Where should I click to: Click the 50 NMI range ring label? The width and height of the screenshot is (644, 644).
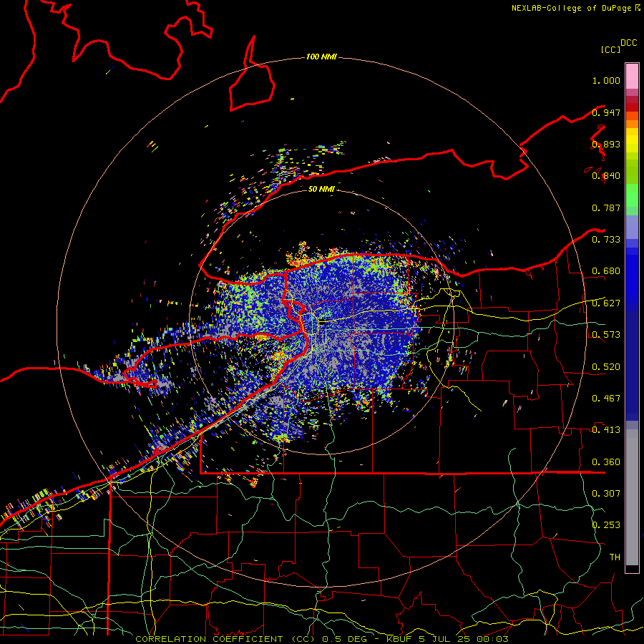[x=321, y=189]
